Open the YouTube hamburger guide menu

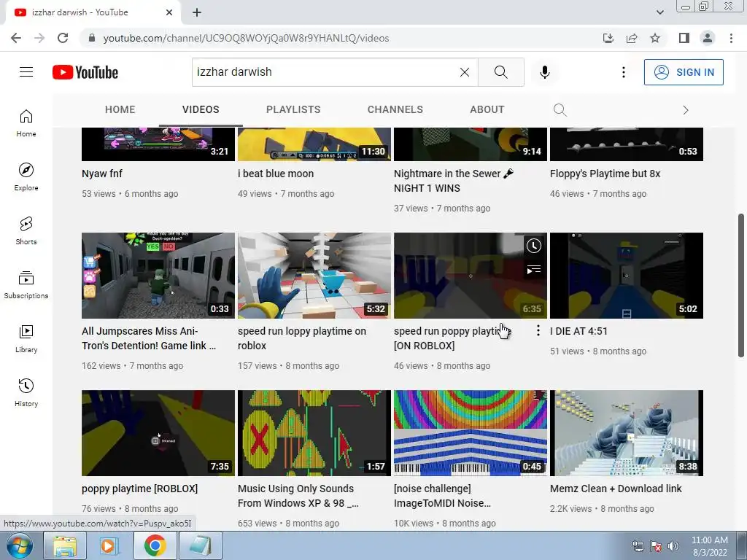(x=26, y=72)
